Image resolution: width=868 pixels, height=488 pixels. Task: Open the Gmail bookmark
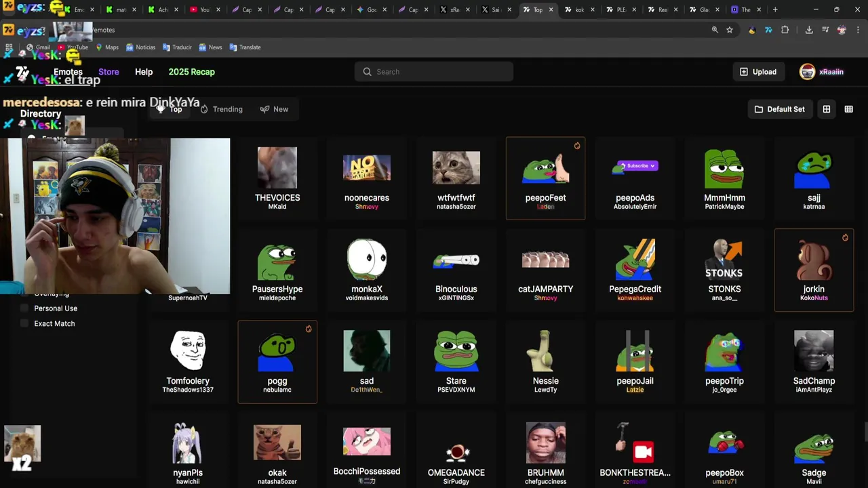pyautogui.click(x=37, y=47)
